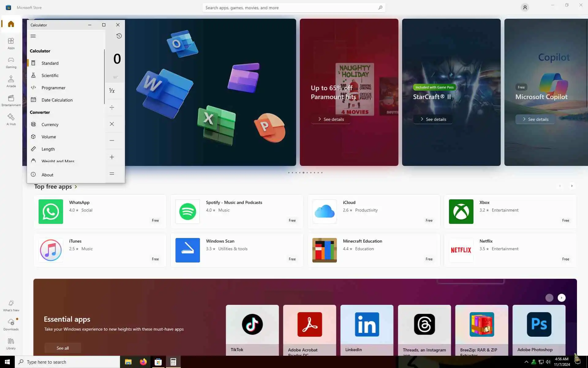Open the Gaming section in Store sidebar

click(x=11, y=62)
